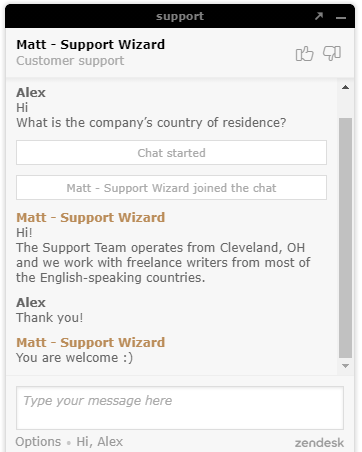Focus the 'Type your message here' field

point(180,408)
